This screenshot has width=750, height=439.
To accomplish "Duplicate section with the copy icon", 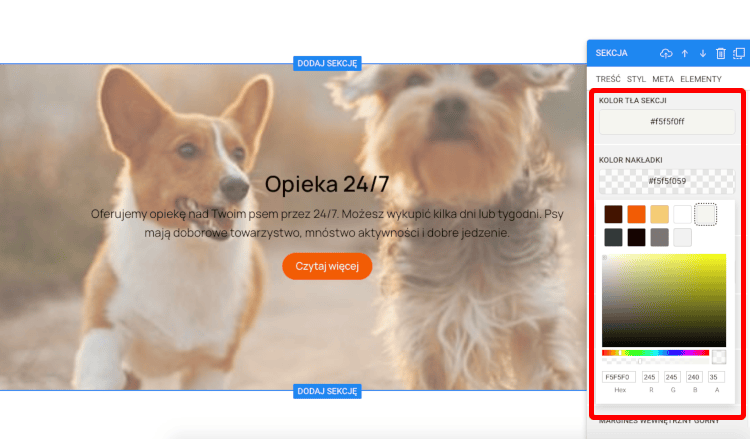I will (x=739, y=54).
